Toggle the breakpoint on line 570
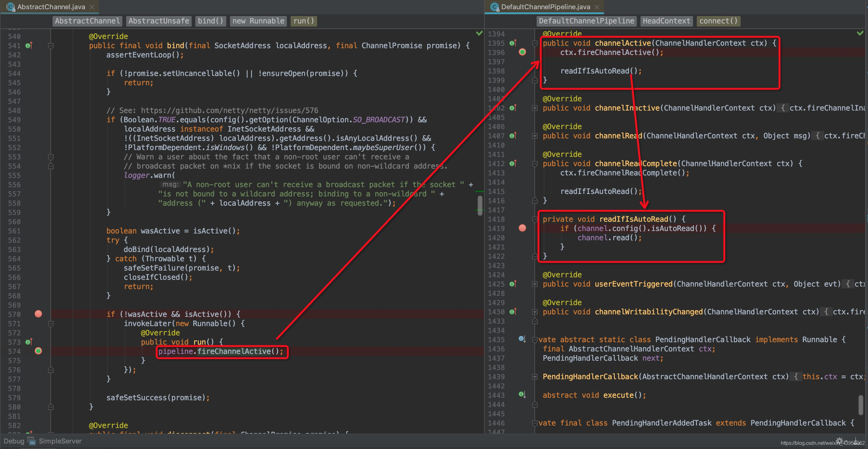Viewport: 868px width, 449px height. (38, 314)
